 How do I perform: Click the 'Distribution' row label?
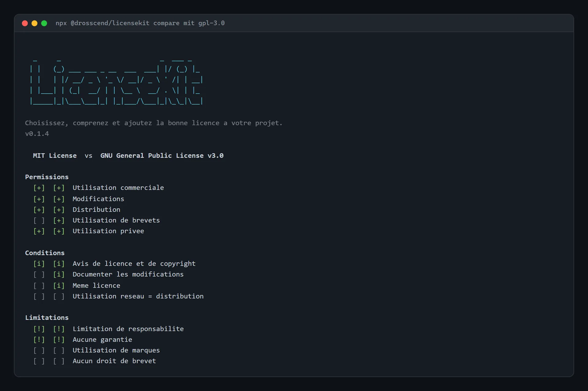(x=96, y=210)
